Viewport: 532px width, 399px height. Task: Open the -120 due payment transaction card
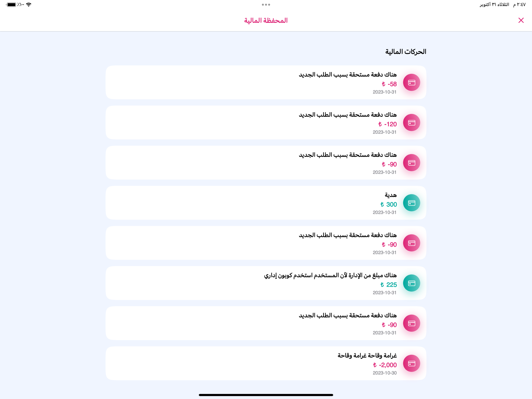(266, 123)
